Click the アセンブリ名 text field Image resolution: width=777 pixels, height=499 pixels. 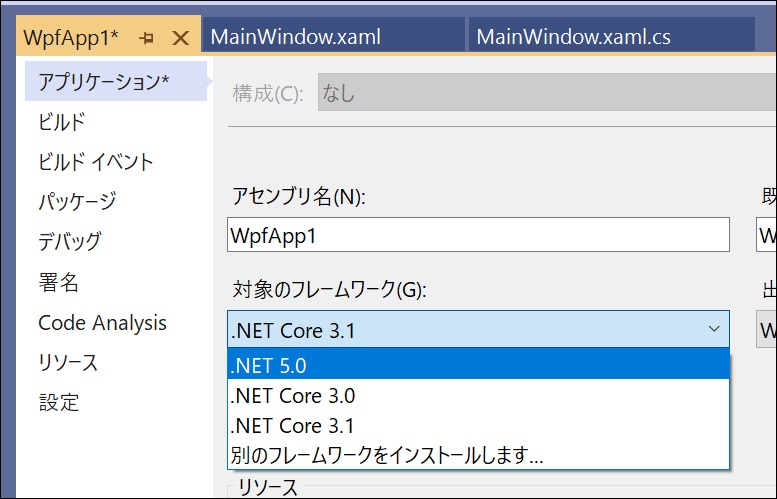pos(478,234)
